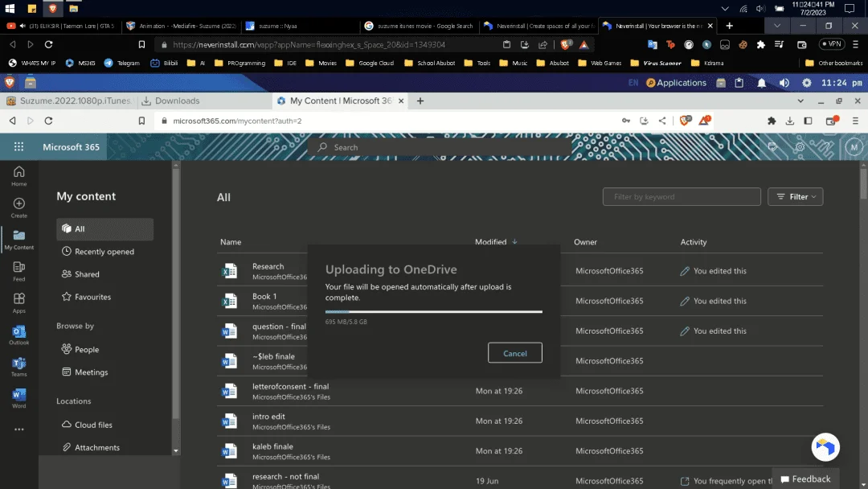Open Word from the left sidebar

click(18, 397)
